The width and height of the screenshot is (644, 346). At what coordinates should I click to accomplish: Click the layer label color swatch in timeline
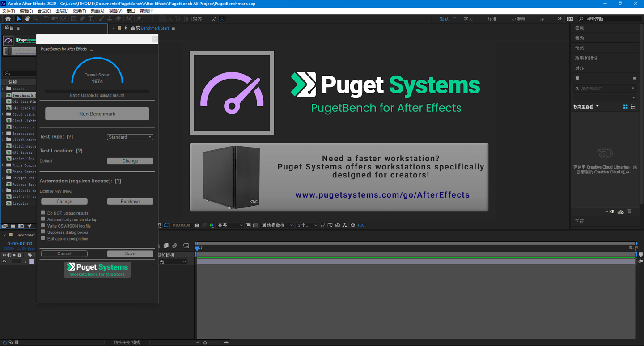(x=32, y=262)
